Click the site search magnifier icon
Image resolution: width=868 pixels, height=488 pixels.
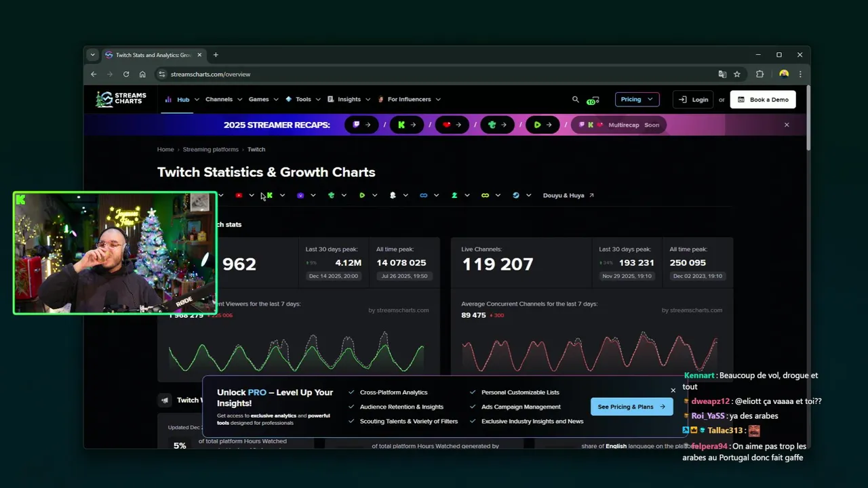(x=576, y=100)
